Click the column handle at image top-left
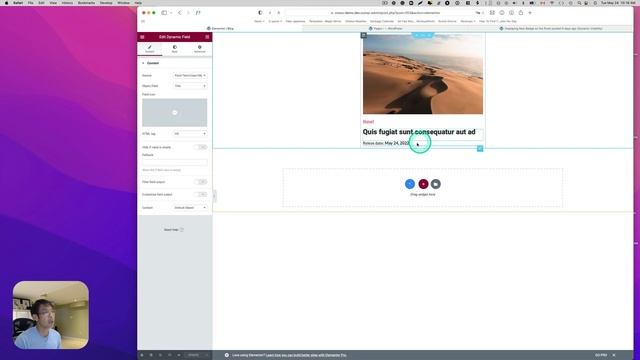The width and height of the screenshot is (640, 360). pyautogui.click(x=364, y=35)
